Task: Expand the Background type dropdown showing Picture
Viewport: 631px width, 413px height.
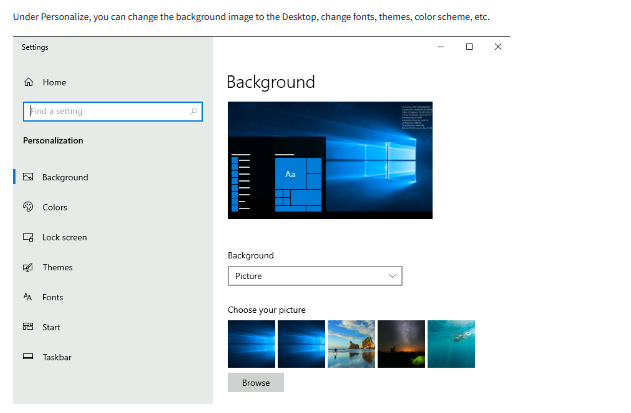Action: tap(314, 276)
